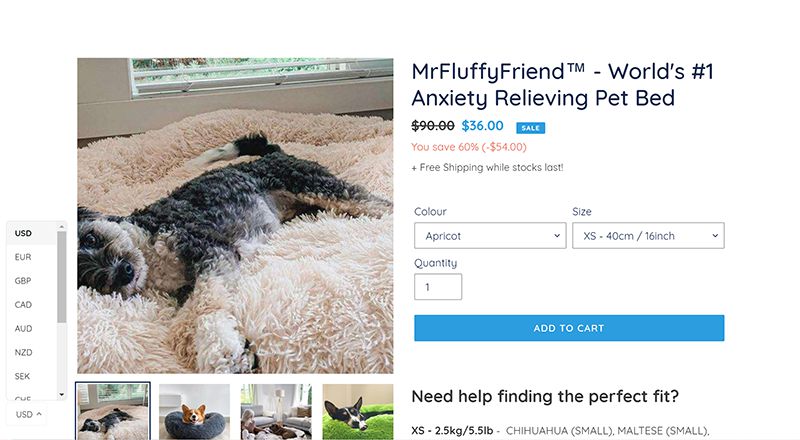View the corgi in grey bed thumbnail

(x=194, y=411)
